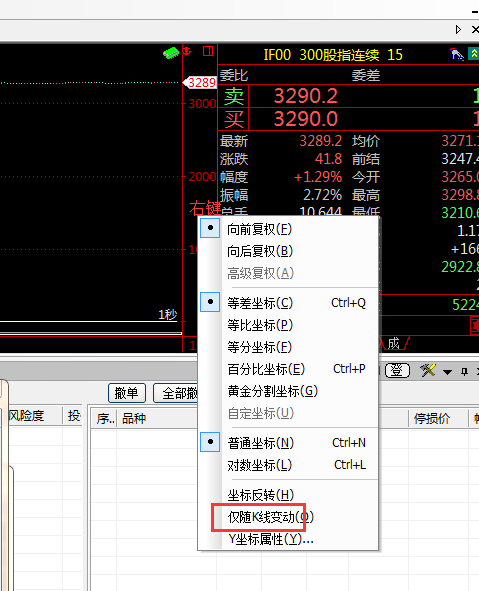Screen dimensions: 479x591
Task: Click the red anchor icon on chart header
Action: (187, 51)
